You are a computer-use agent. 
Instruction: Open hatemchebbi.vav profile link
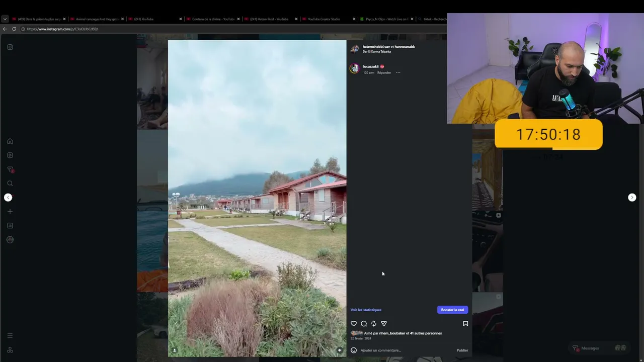pyautogui.click(x=376, y=47)
